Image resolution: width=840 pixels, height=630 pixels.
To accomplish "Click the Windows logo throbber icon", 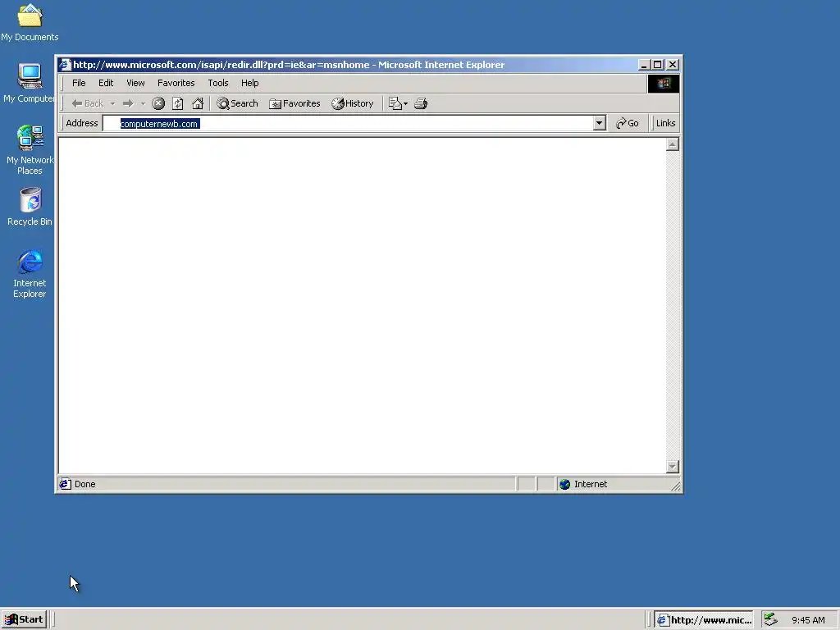I will [x=663, y=84].
